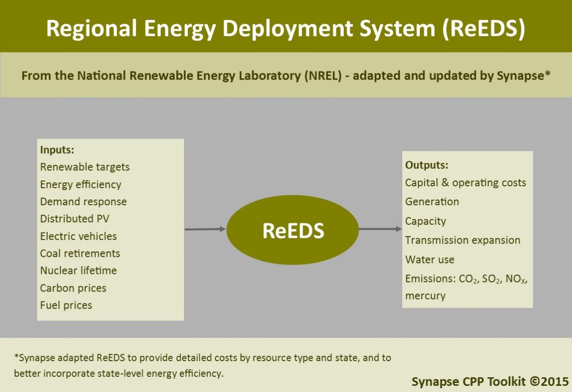Image resolution: width=572 pixels, height=392 pixels.
Task: Click the 'Inputs:' heading
Action: click(57, 150)
